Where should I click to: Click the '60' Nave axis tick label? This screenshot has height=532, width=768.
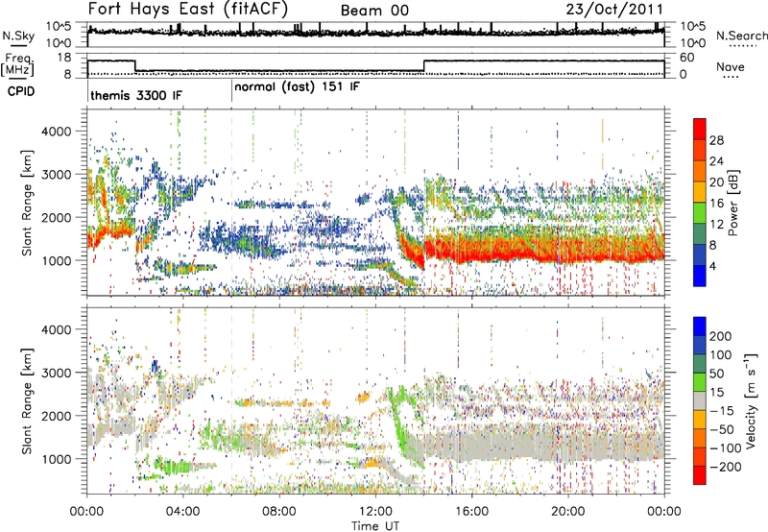[687, 58]
